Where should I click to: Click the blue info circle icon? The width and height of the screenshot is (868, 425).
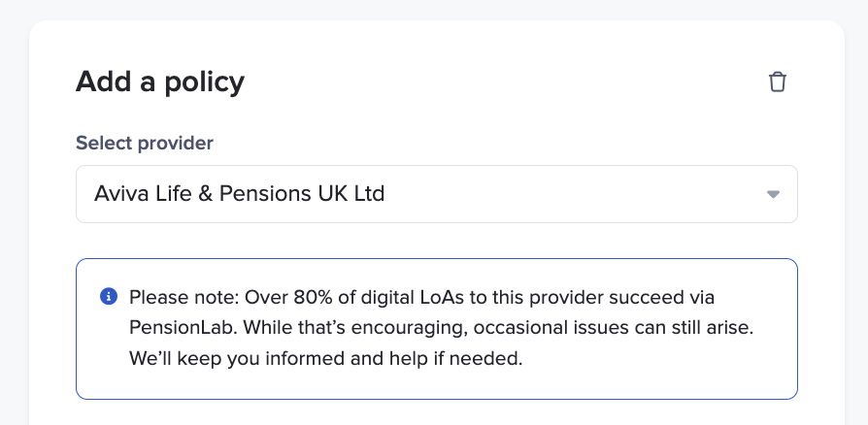(109, 296)
